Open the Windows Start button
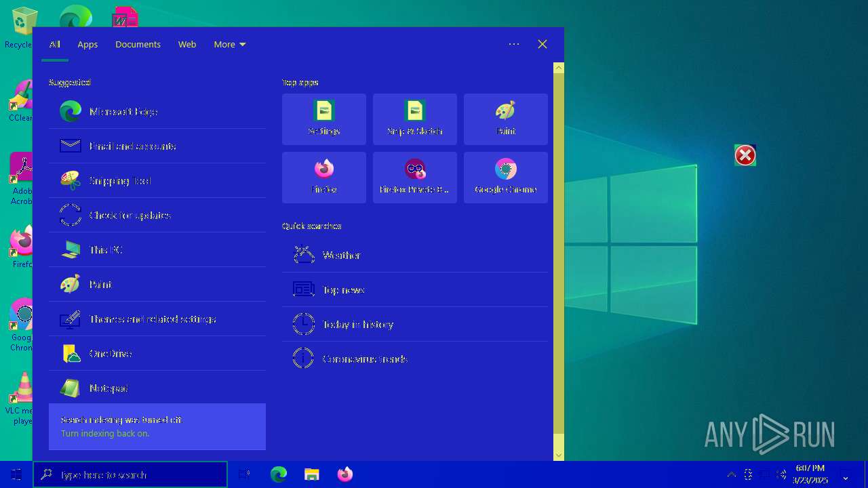The width and height of the screenshot is (868, 488). tap(16, 474)
